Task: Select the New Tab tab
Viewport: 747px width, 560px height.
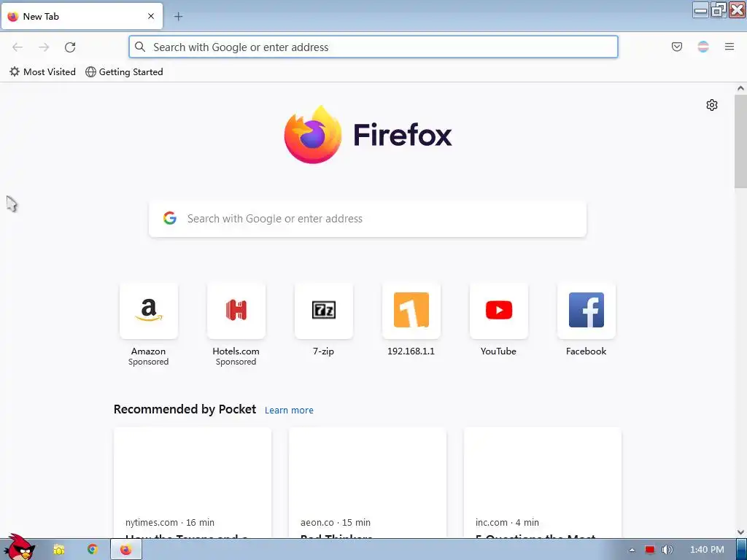Action: click(82, 17)
